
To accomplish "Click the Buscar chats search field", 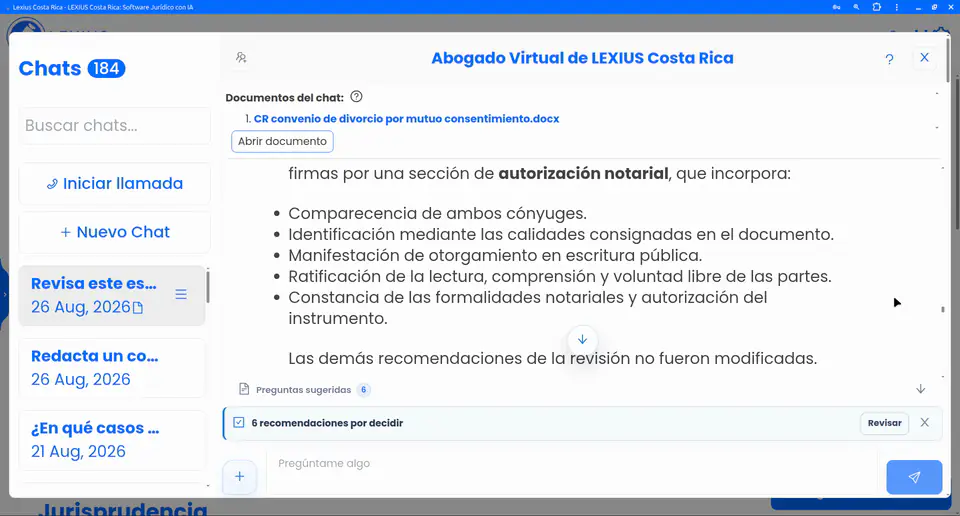I will (114, 125).
